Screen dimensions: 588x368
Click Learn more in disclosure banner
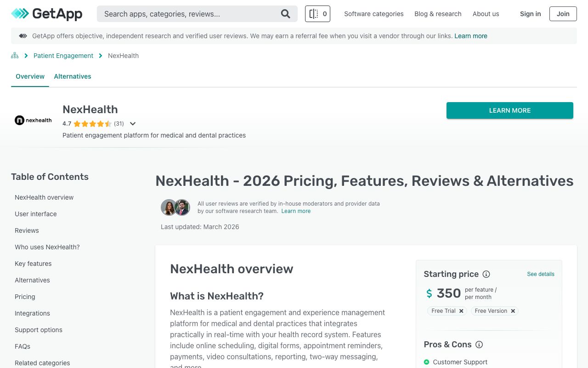(x=471, y=36)
